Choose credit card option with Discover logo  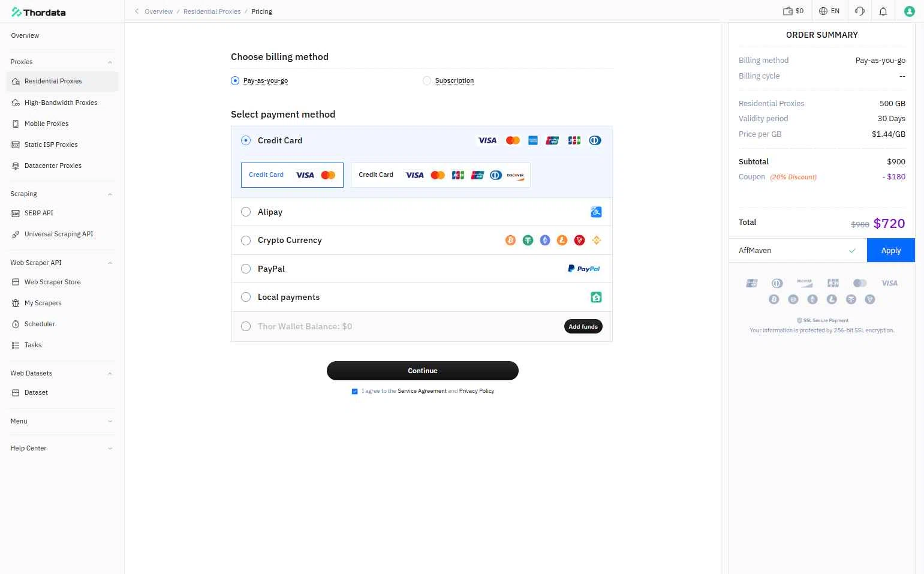(x=441, y=175)
